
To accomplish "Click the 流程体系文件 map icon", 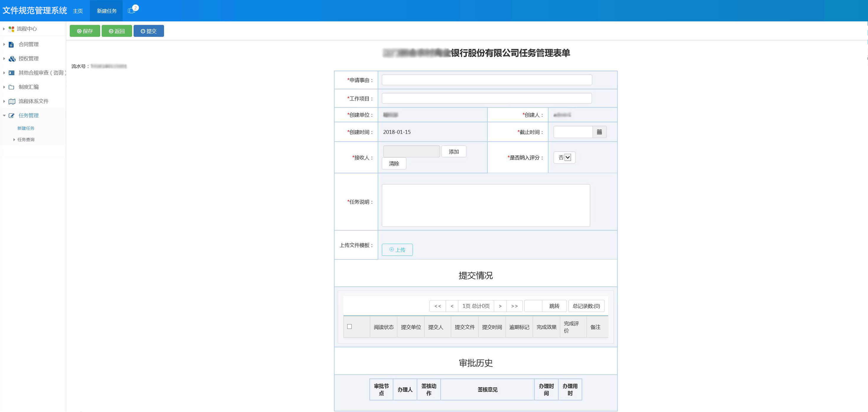I will 12,101.
